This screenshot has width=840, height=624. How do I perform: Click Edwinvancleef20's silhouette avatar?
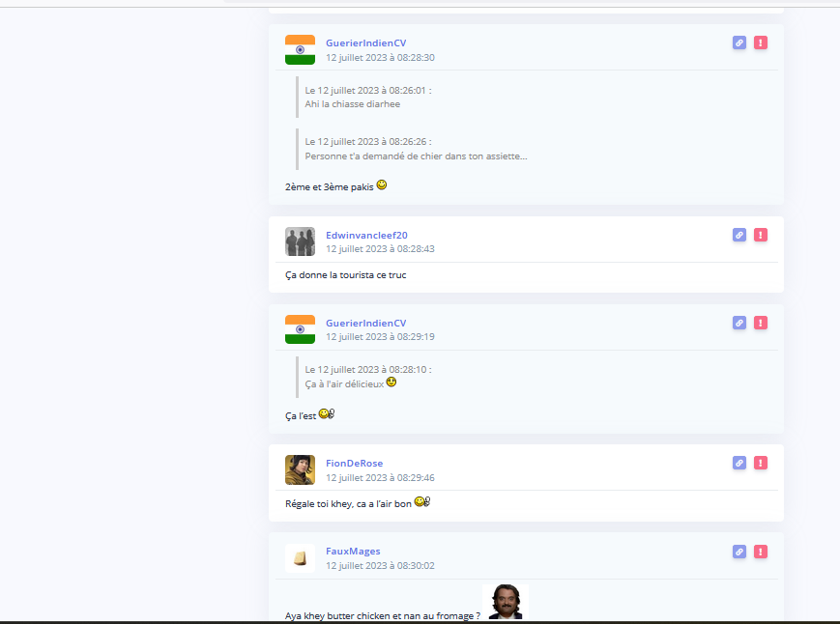(x=300, y=241)
